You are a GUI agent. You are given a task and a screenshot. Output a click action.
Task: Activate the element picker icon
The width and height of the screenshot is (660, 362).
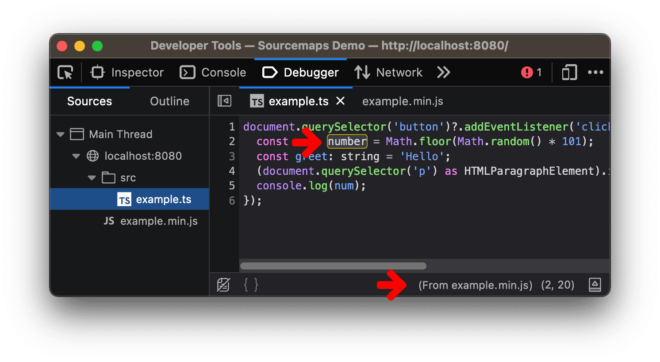click(x=65, y=73)
